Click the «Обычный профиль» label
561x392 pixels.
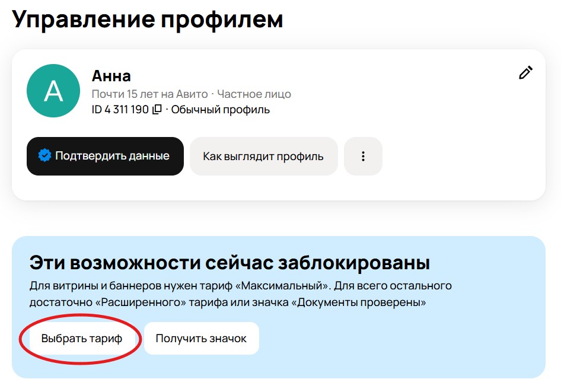(x=220, y=109)
